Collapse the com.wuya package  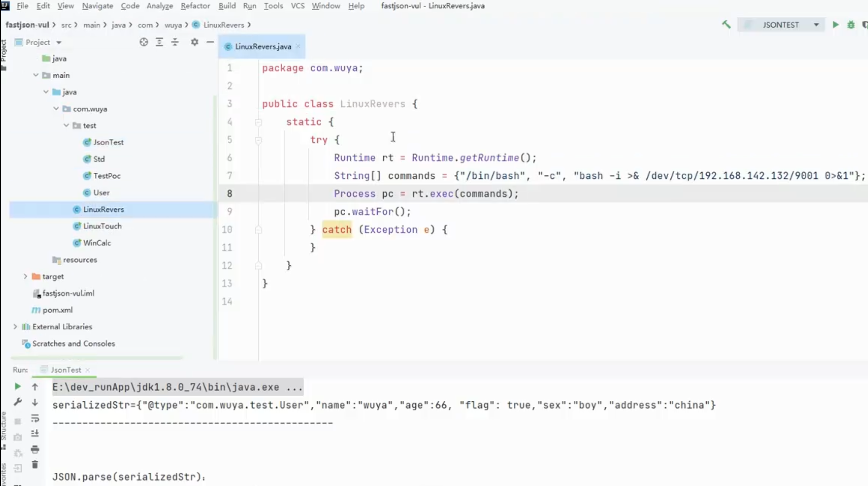click(x=56, y=108)
